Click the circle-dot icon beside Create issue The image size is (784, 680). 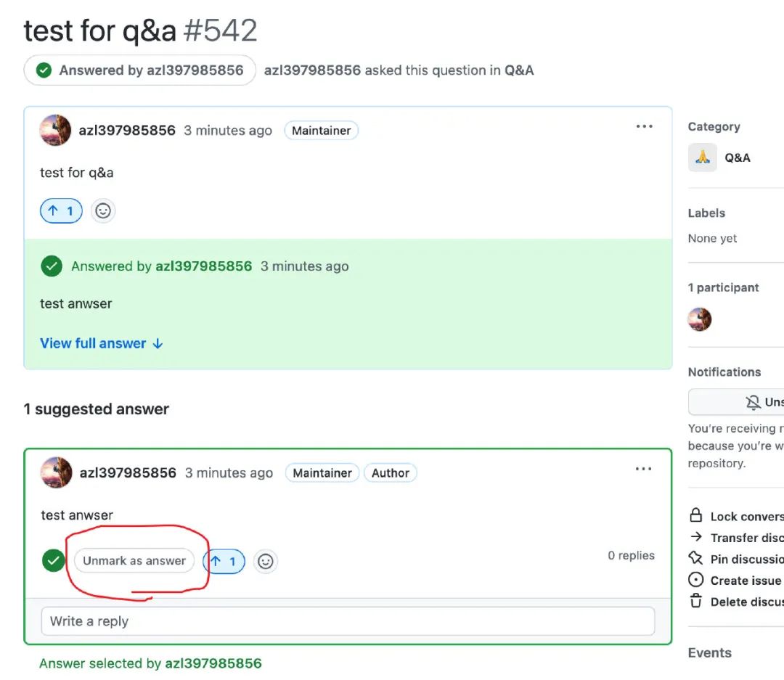(695, 580)
